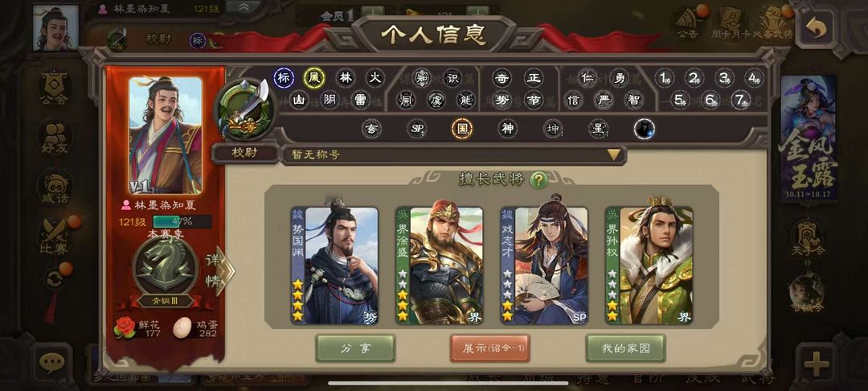868x391 pixels.
Task: Select the SP pack tab
Action: (x=417, y=129)
